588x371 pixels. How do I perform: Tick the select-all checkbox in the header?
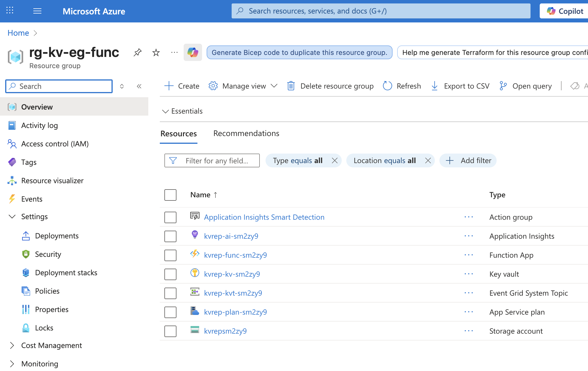coord(170,195)
